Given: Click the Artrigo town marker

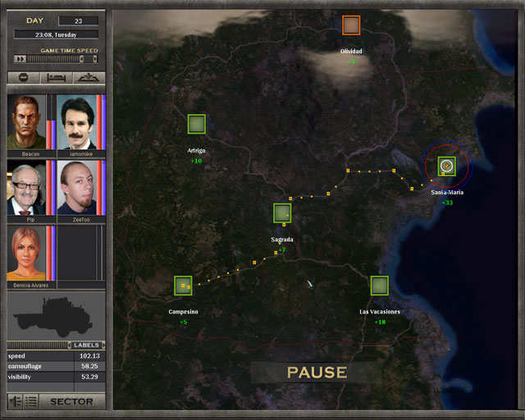Looking at the screenshot, I should pyautogui.click(x=197, y=124).
